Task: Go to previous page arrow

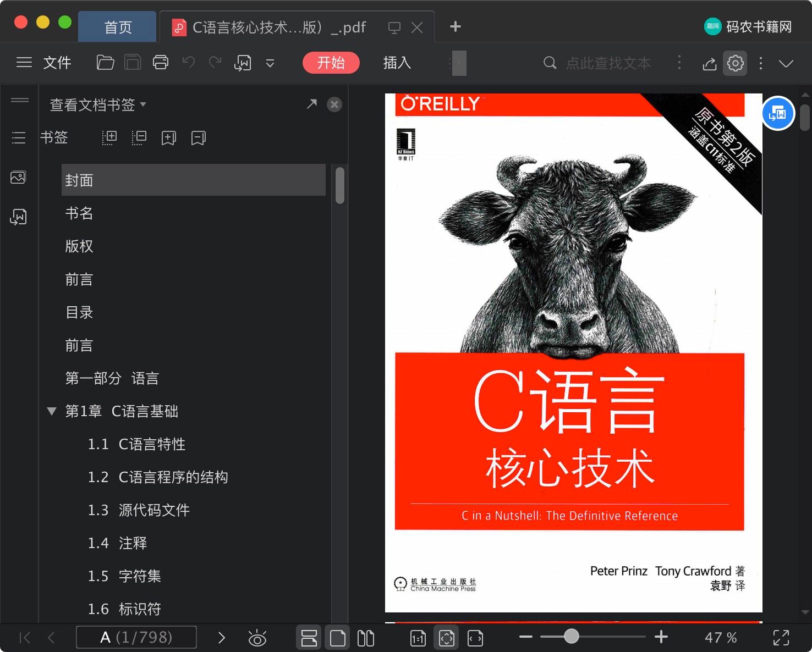Action: click(52, 638)
